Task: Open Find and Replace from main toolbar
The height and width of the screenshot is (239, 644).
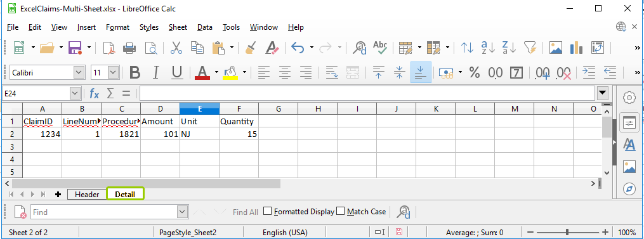Action: click(x=359, y=48)
